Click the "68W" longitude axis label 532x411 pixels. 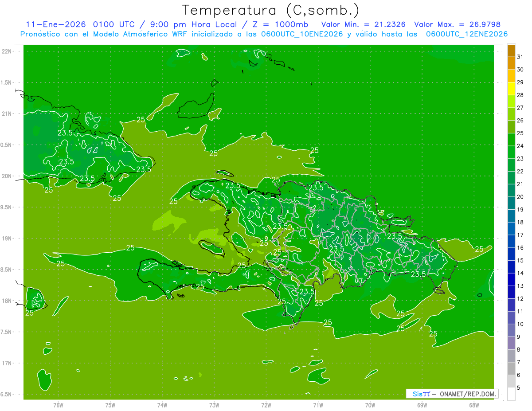pos(474,405)
